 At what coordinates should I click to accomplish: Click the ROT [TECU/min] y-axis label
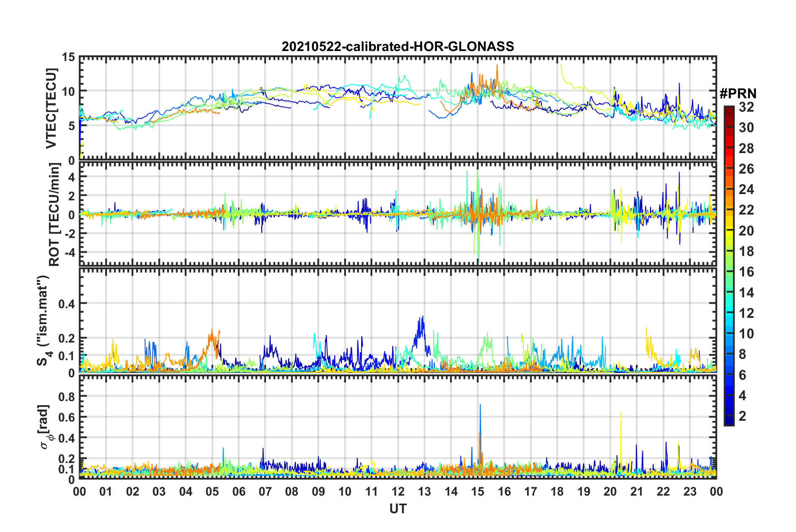pyautogui.click(x=54, y=215)
